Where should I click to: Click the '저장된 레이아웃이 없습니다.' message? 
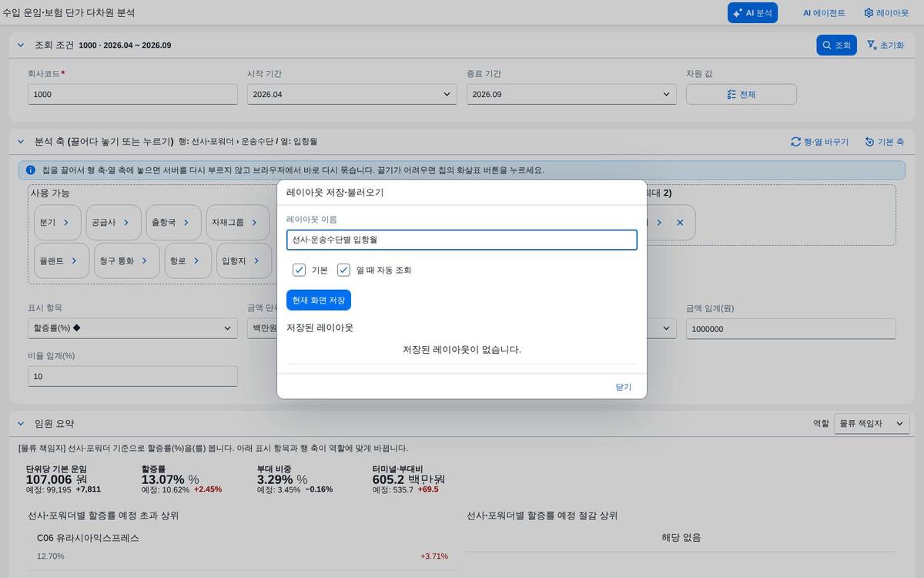(x=462, y=350)
